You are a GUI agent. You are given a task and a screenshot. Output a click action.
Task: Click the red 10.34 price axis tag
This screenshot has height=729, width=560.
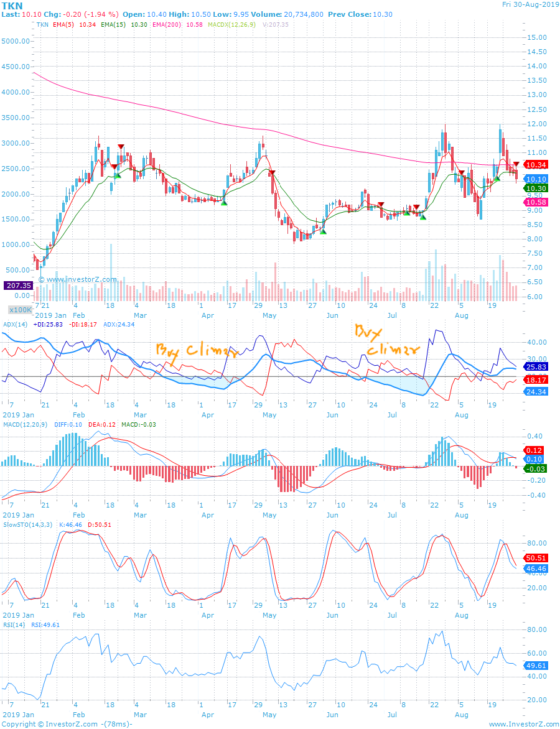pos(536,165)
